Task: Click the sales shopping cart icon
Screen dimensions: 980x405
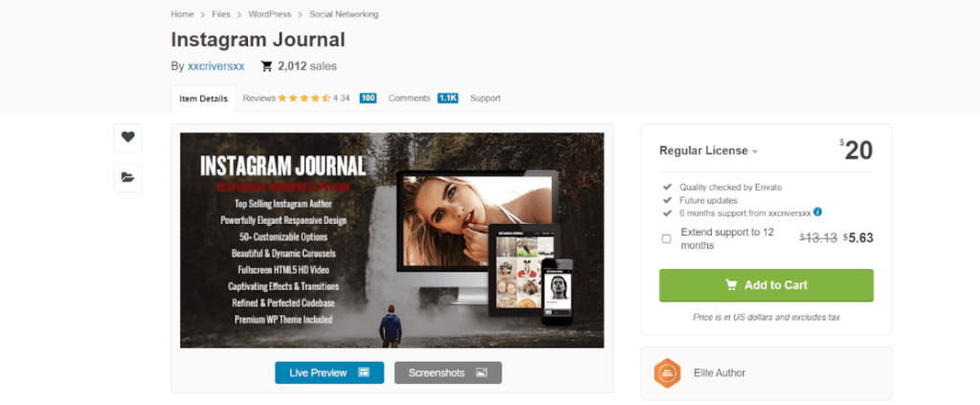Action: point(266,66)
